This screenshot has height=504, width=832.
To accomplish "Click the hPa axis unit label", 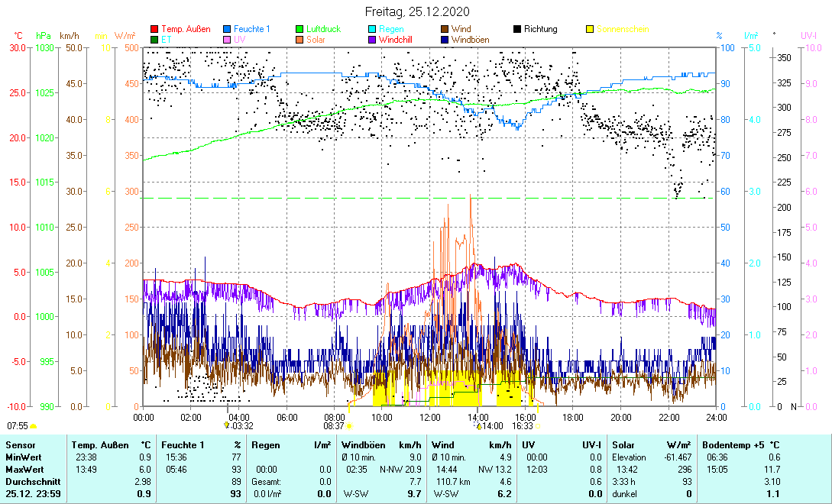I will pos(44,36).
